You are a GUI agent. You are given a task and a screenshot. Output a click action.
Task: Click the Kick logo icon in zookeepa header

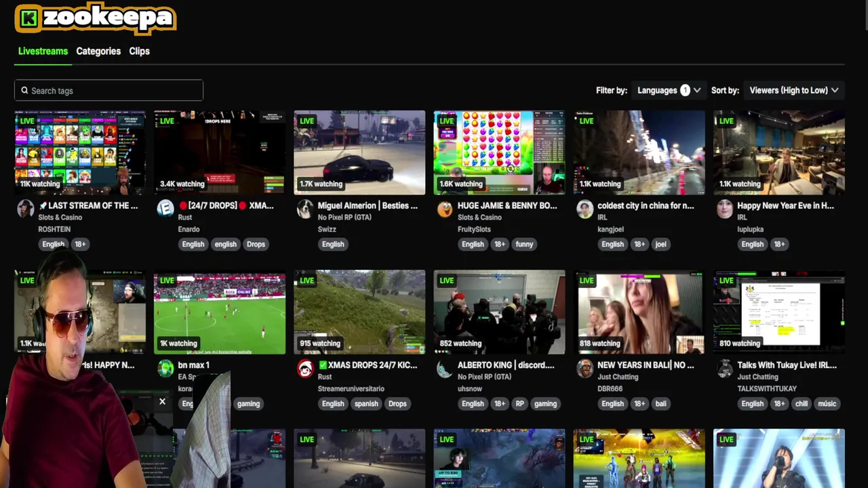28,18
